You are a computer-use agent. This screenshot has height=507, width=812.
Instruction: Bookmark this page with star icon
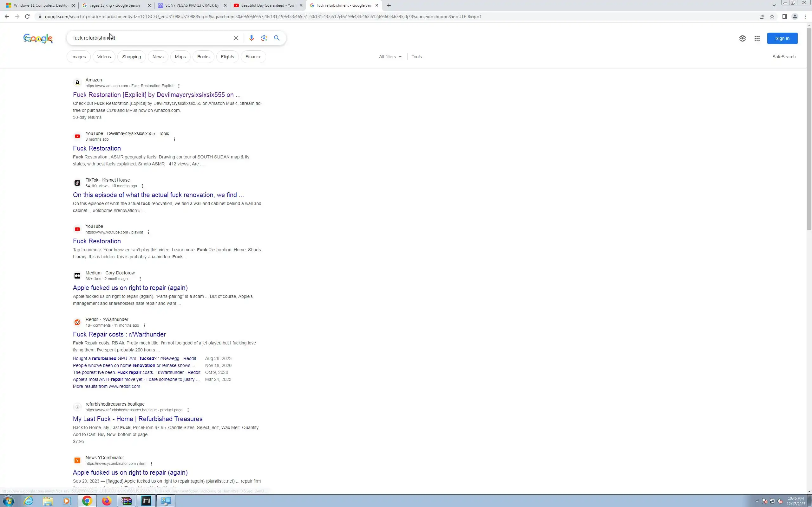pos(772,16)
